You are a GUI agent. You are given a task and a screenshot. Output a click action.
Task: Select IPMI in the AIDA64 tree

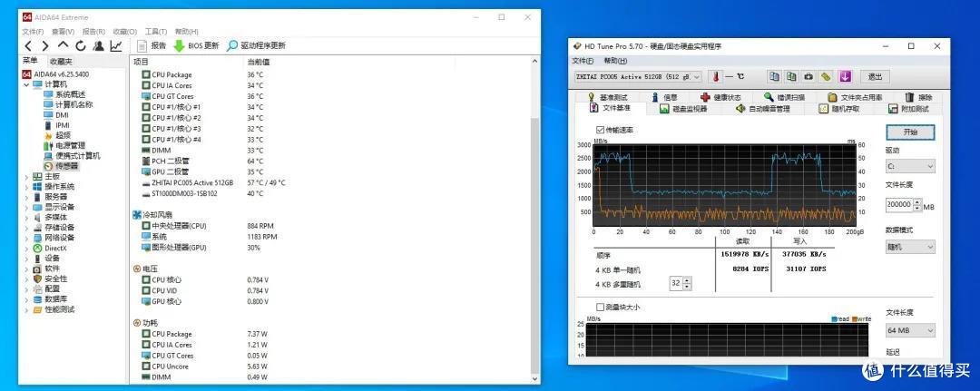click(x=63, y=125)
